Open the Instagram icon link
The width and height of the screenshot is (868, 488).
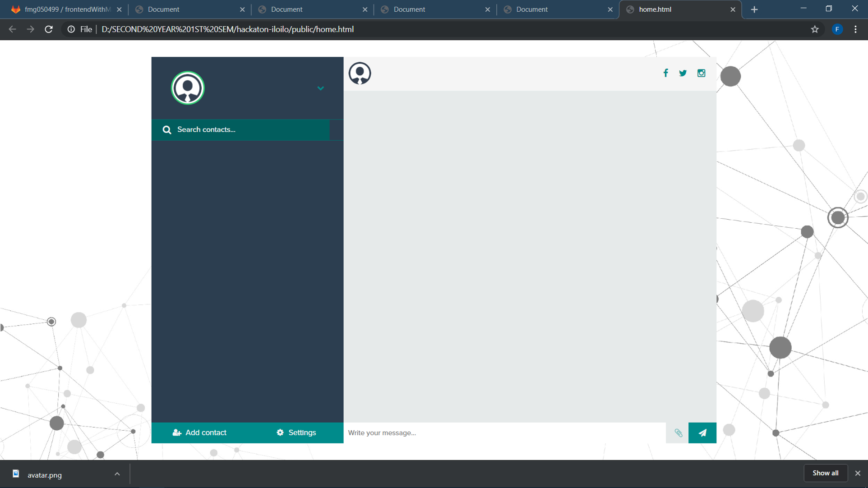pos(701,73)
